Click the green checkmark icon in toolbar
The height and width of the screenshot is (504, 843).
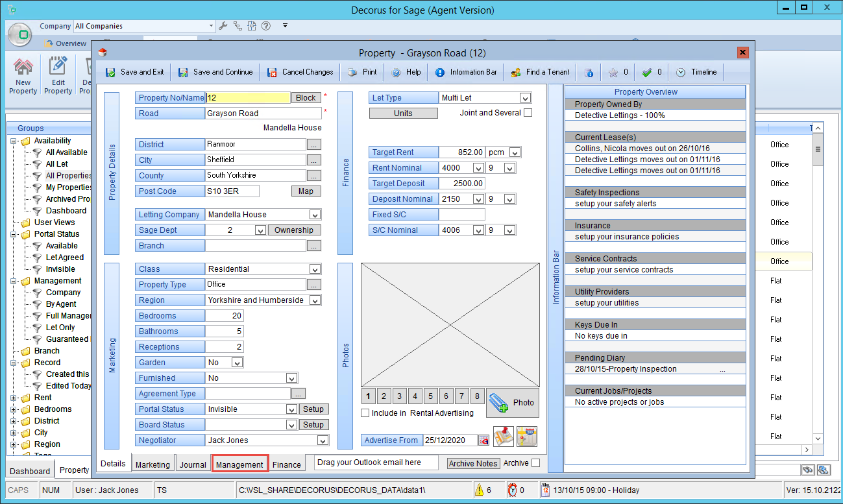[x=646, y=73]
